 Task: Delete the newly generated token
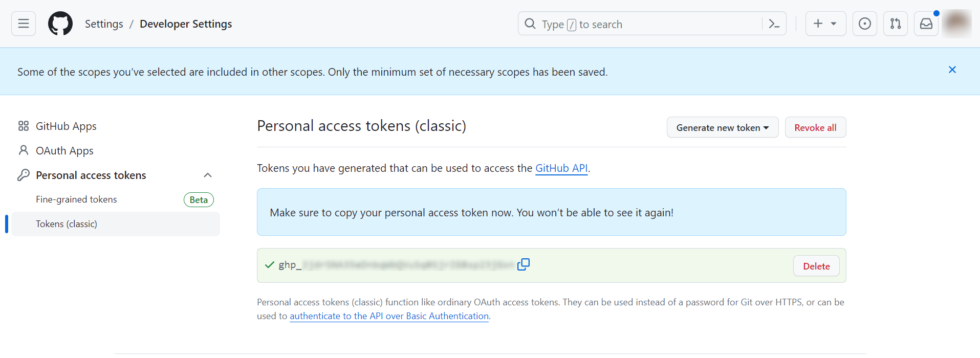pyautogui.click(x=816, y=266)
